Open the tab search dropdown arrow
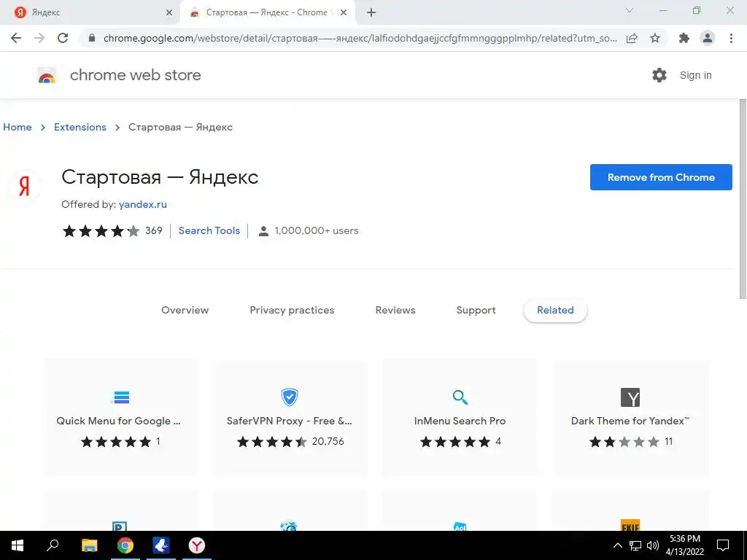 [x=630, y=10]
